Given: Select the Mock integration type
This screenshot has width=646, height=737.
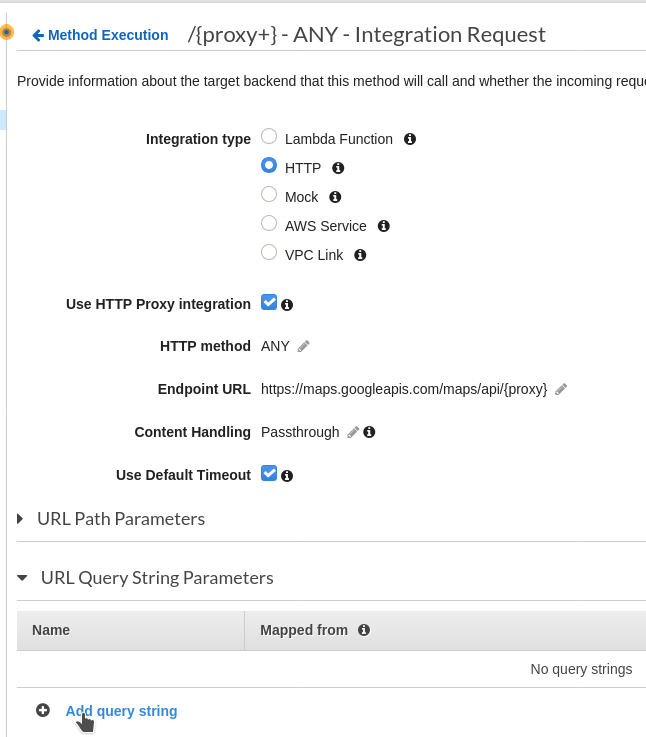Looking at the screenshot, I should [269, 194].
